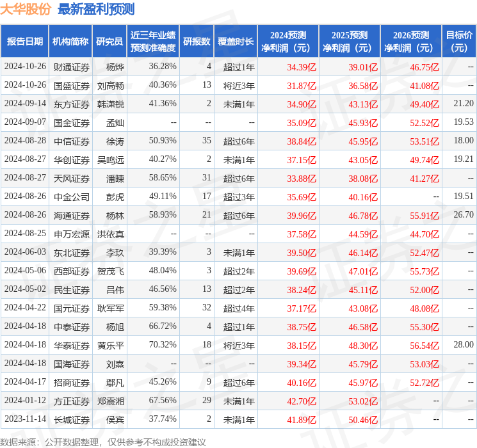Screen dimensions: 477x448
Task: Click accuracy value 66.72%
Action: [x=163, y=326]
